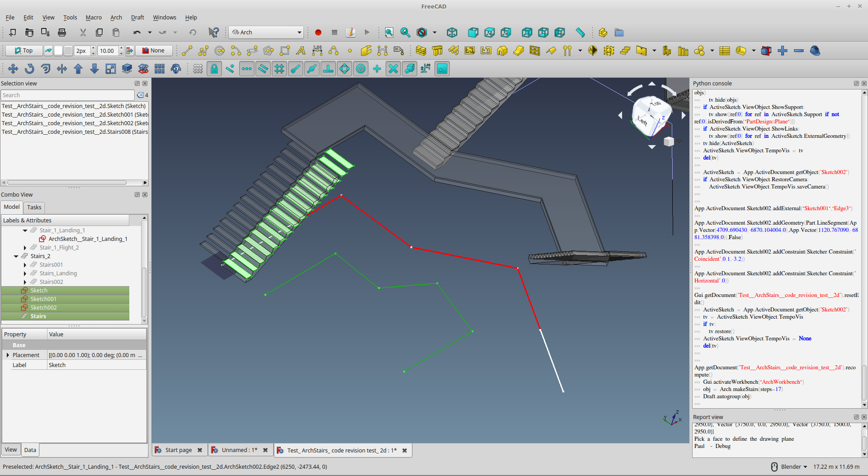Image resolution: width=868 pixels, height=476 pixels.
Task: Click the Measure distance ruler icon
Action: [x=580, y=33]
